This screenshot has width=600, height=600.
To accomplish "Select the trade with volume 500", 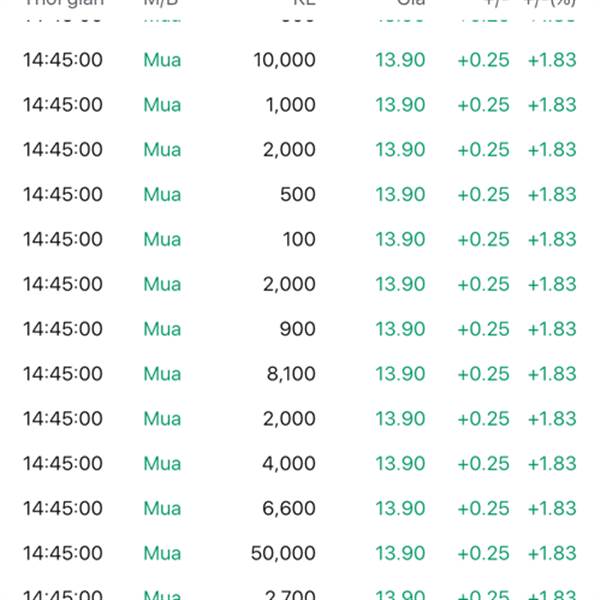I will [x=300, y=194].
